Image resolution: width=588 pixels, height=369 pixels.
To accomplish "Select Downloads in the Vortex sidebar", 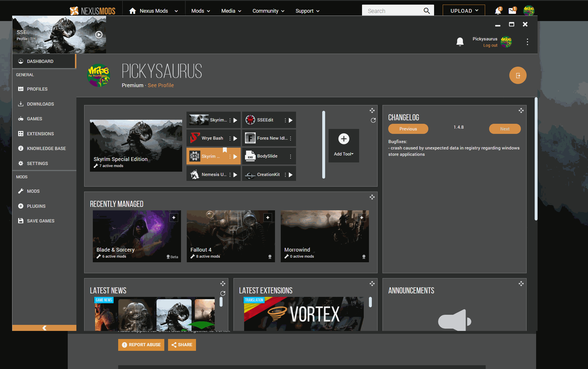I will click(x=40, y=104).
